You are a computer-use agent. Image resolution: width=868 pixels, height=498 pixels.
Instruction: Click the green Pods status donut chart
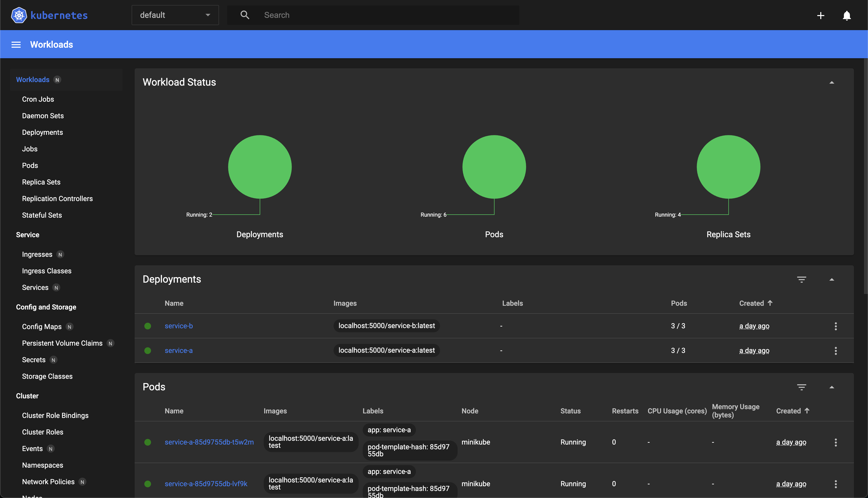(494, 167)
